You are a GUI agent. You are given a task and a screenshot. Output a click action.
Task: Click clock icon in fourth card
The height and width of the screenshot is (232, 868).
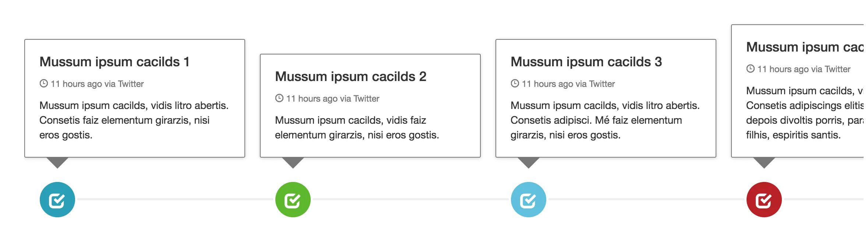751,69
